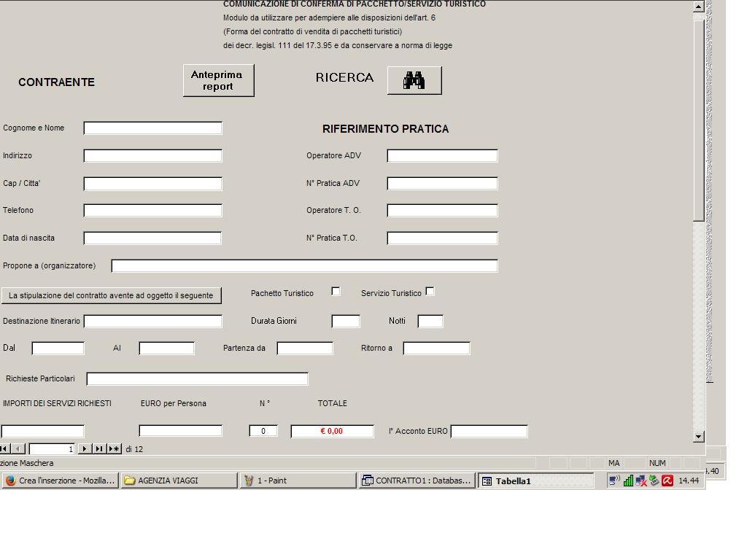This screenshot has height=560, width=747.
Task: Click the Durata Giorni field
Action: click(346, 322)
